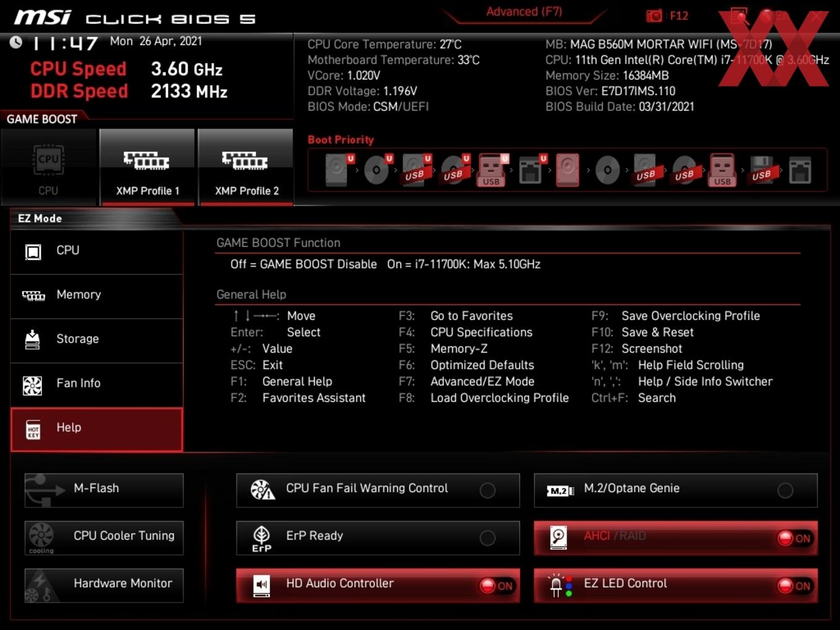The image size is (840, 630).
Task: Select the legacy USB key boot icon without U badge
Action: [x=722, y=170]
